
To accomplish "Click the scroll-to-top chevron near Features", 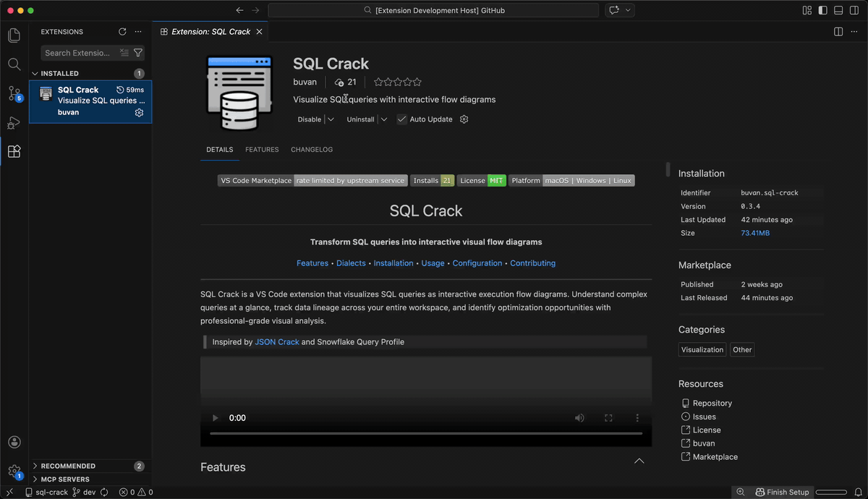I will (x=639, y=461).
